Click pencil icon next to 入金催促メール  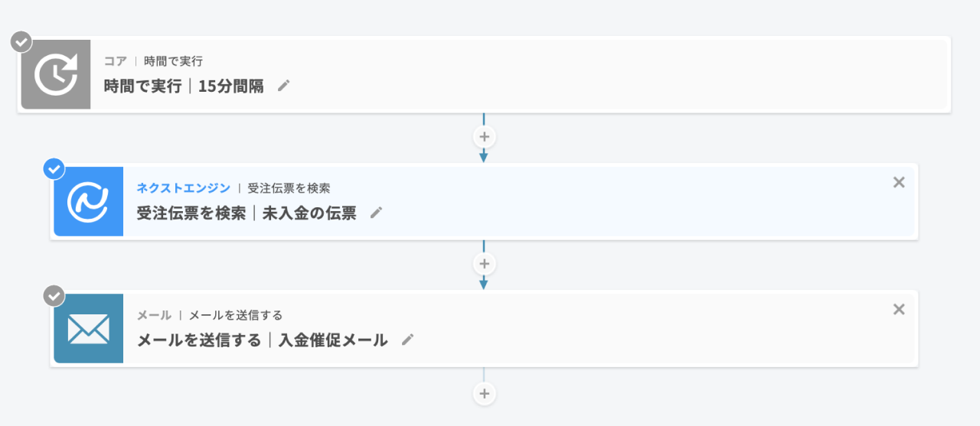tap(407, 340)
